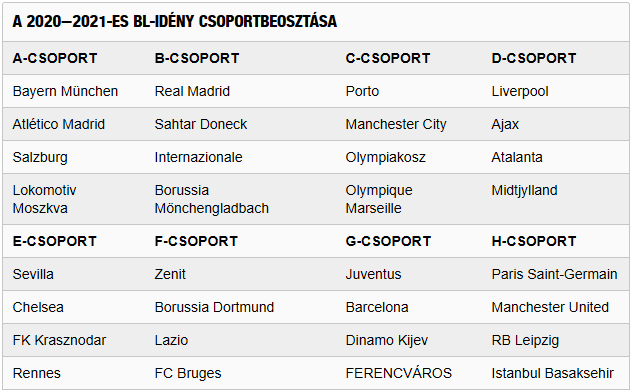630x391 pixels.
Task: Click the table title about BL-idény csoportbeosztása
Action: coord(175,21)
